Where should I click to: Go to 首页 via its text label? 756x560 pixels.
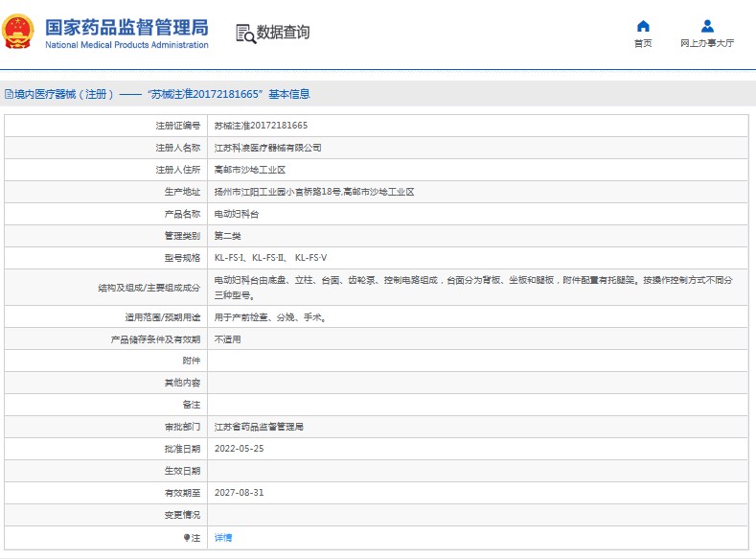pos(643,44)
